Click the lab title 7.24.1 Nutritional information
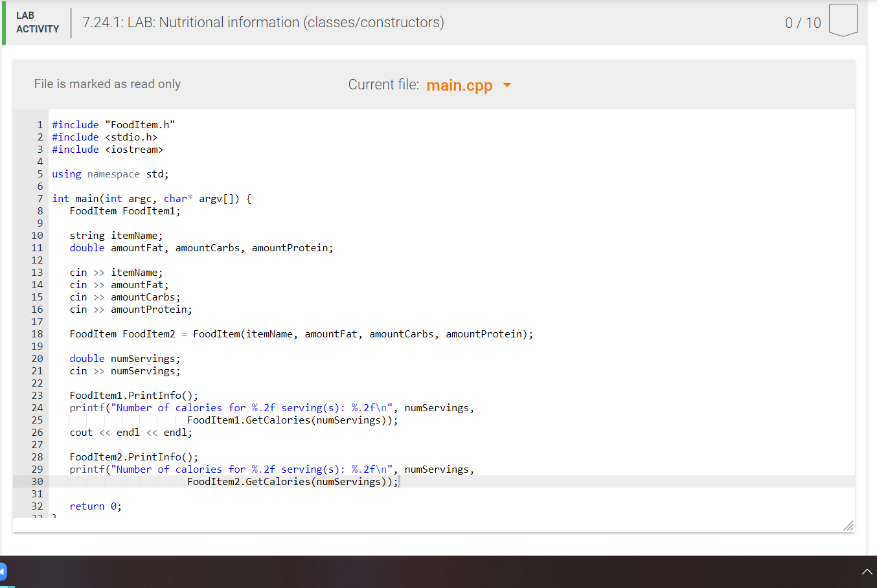 click(x=262, y=22)
